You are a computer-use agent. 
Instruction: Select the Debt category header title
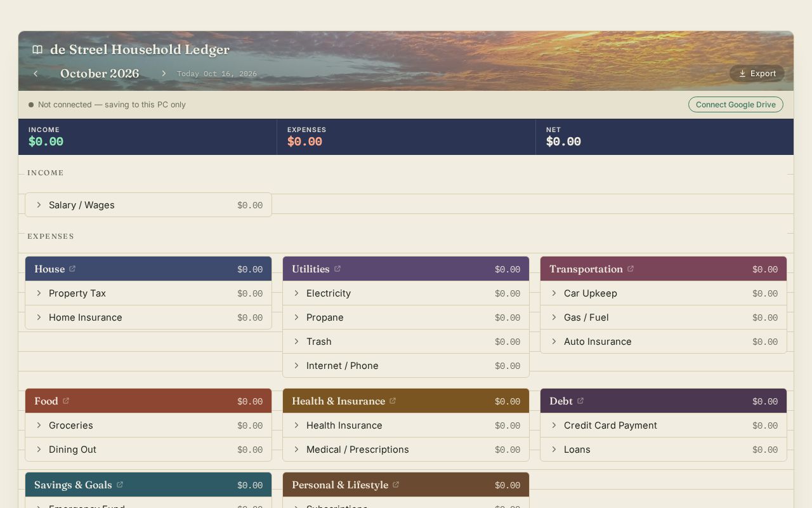coord(561,401)
